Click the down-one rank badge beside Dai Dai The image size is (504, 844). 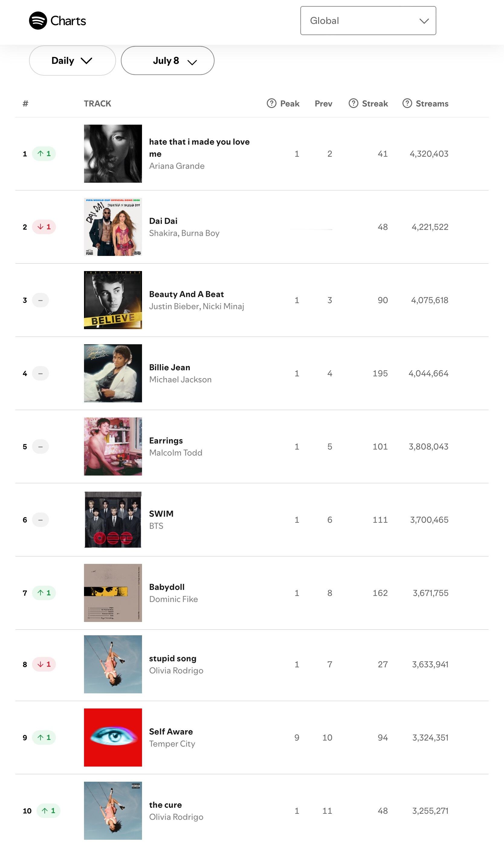[44, 227]
